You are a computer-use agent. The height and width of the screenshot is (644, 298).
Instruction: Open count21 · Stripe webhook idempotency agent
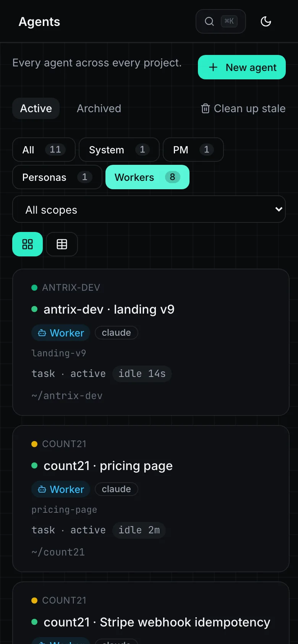[157, 622]
